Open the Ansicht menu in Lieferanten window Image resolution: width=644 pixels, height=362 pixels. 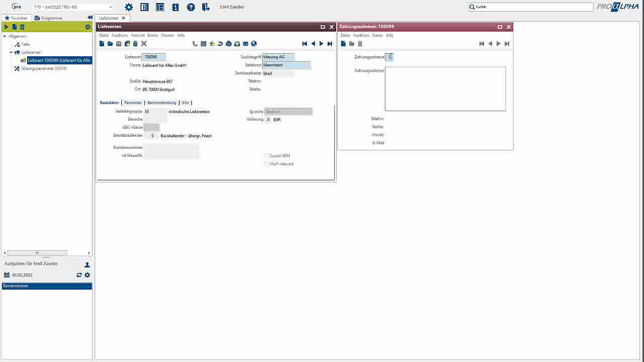(x=138, y=36)
